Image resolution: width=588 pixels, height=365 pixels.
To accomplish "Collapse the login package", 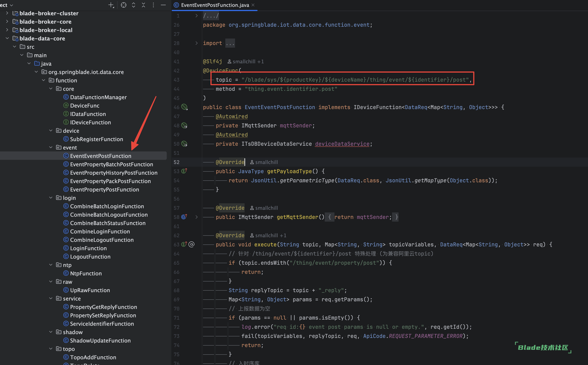I will pyautogui.click(x=51, y=198).
